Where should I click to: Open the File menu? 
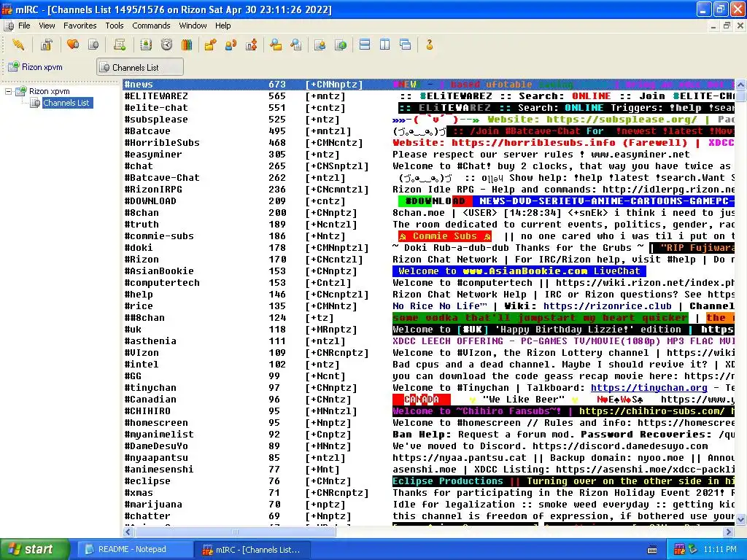[x=24, y=26]
